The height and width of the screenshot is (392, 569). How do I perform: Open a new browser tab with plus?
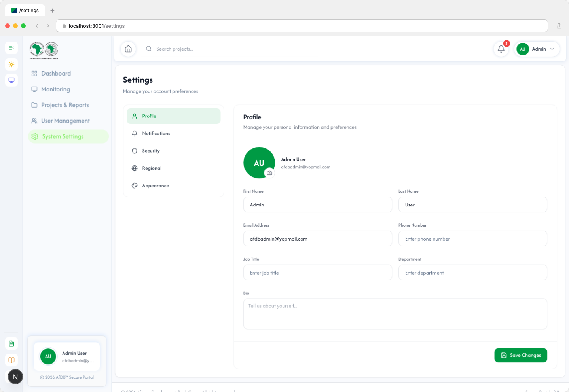(52, 11)
